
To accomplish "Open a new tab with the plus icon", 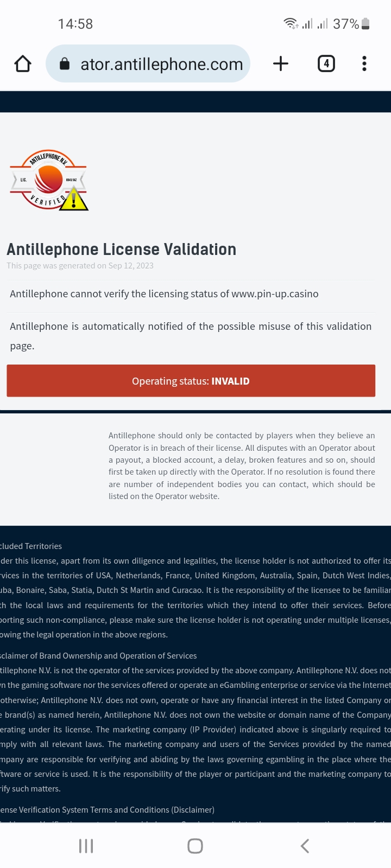I will (x=281, y=64).
